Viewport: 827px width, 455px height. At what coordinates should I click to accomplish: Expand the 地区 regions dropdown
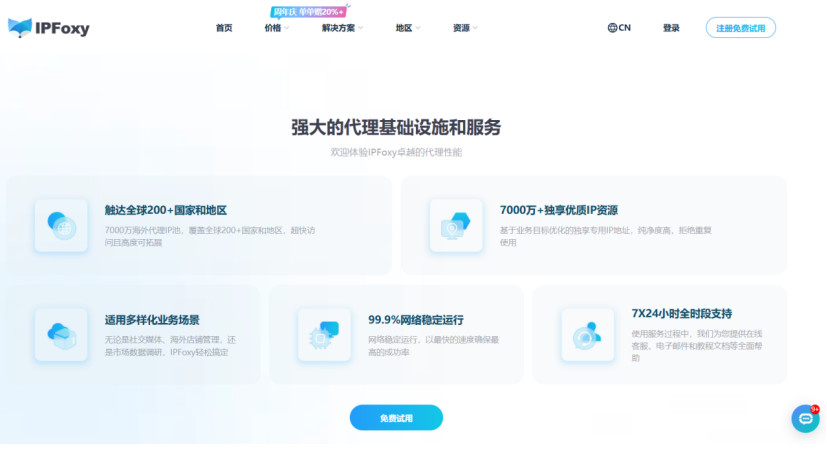click(408, 28)
